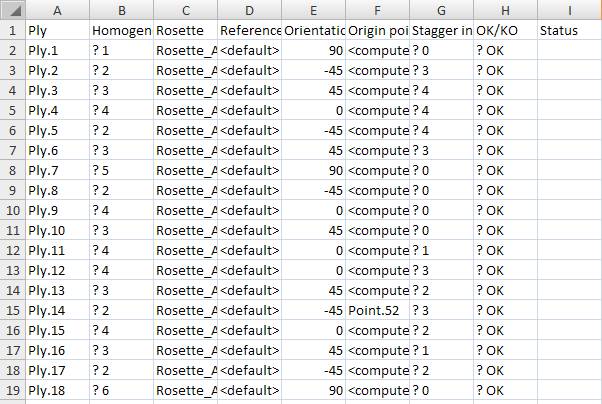Image resolution: width=602 pixels, height=404 pixels.
Task: Select column header E
Action: coord(313,10)
